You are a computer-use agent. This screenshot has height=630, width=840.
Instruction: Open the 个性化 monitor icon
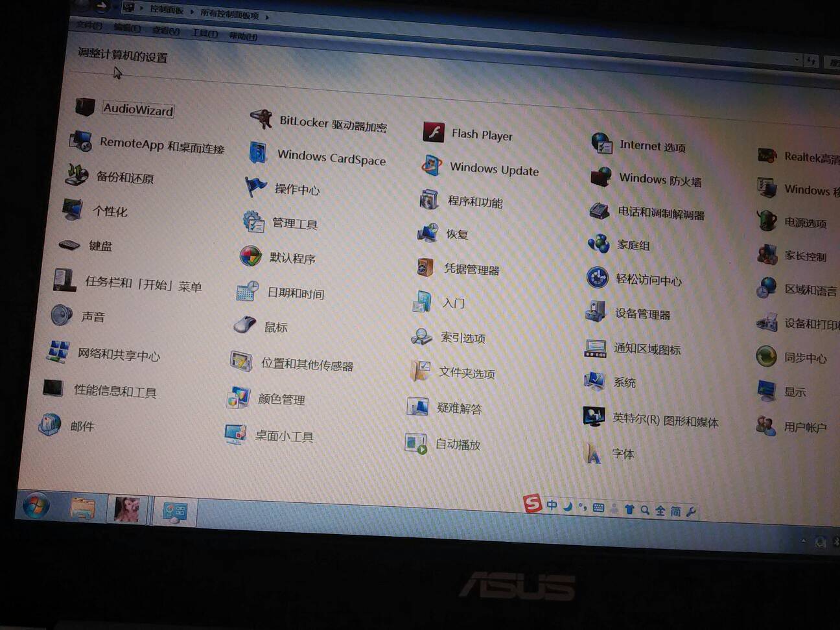tap(72, 209)
